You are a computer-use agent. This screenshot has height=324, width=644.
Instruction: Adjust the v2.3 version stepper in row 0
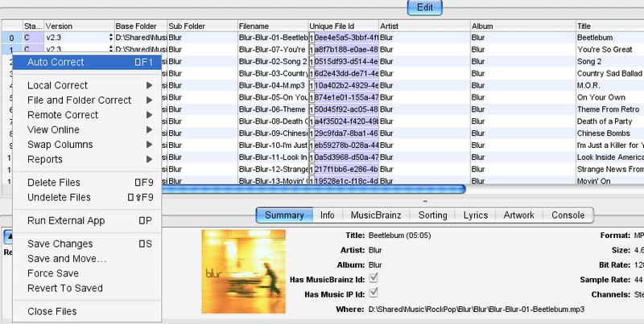(111, 38)
